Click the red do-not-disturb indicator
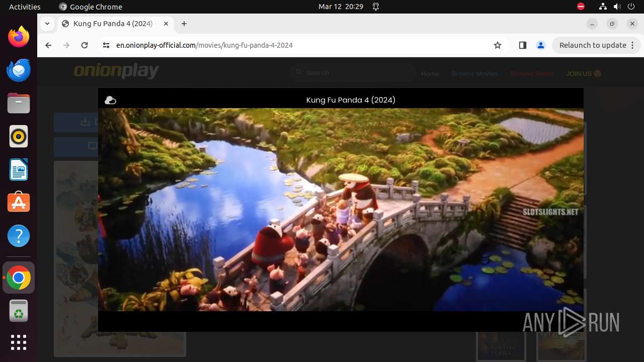 [581, 7]
